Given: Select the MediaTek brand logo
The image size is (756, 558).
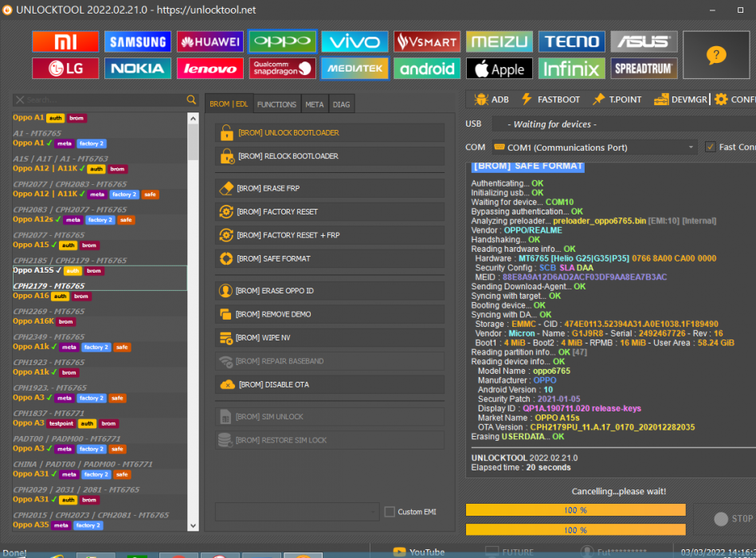Looking at the screenshot, I should click(354, 69).
